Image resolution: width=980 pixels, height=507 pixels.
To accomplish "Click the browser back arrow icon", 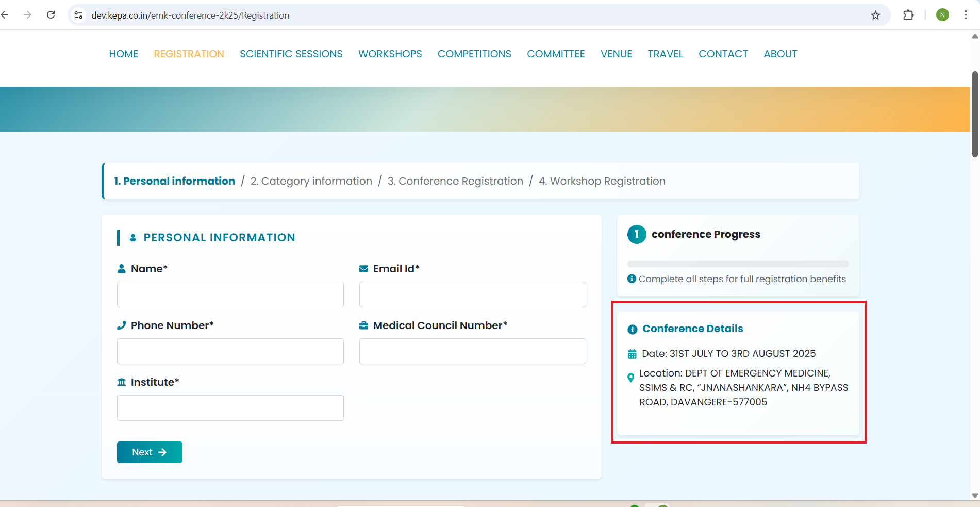I will click(5, 15).
